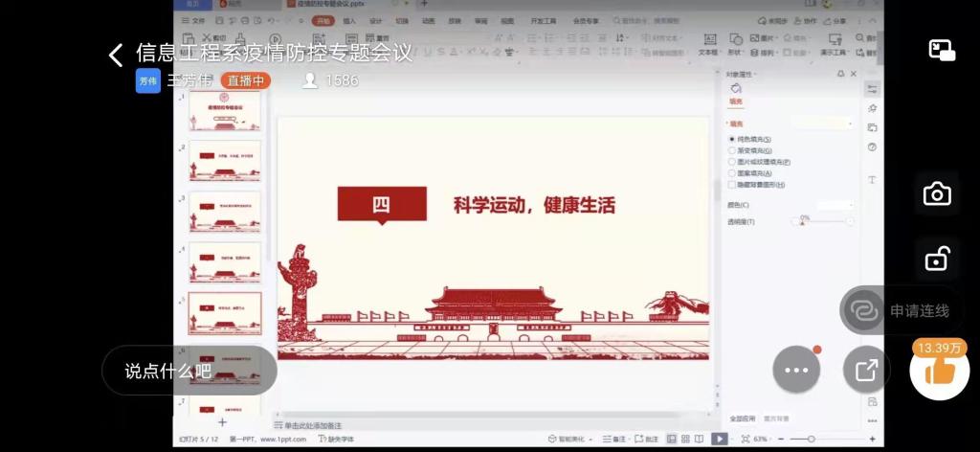Add a new slide with plus button
The width and height of the screenshot is (980, 452).
point(222,422)
